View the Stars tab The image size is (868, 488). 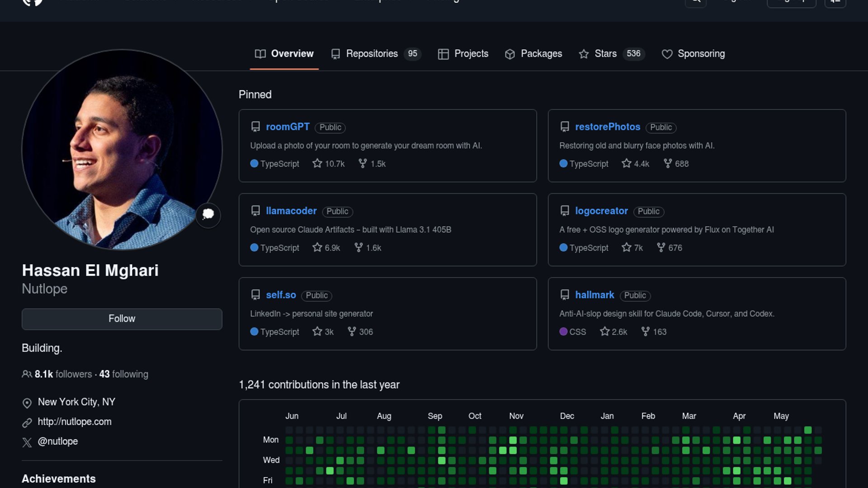point(611,54)
